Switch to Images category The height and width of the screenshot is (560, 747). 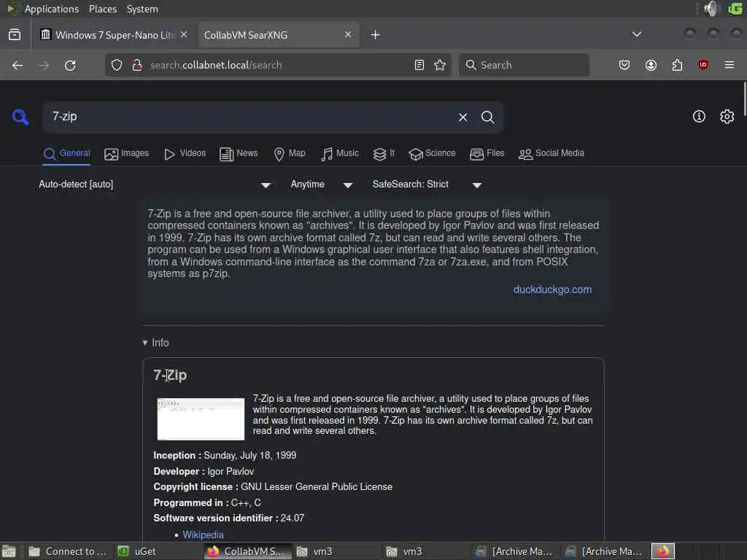pyautogui.click(x=127, y=154)
